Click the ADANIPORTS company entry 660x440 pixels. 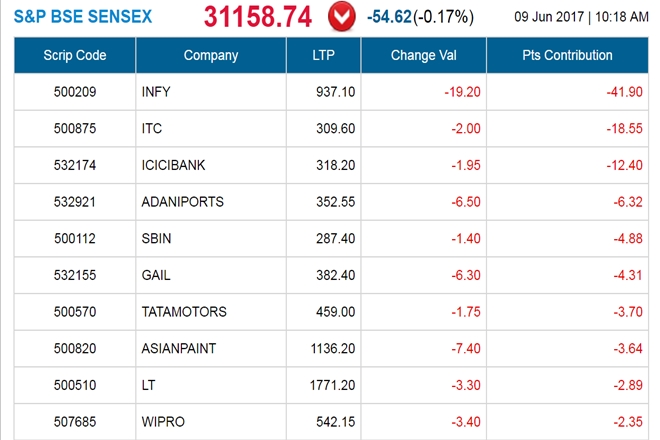pyautogui.click(x=183, y=202)
